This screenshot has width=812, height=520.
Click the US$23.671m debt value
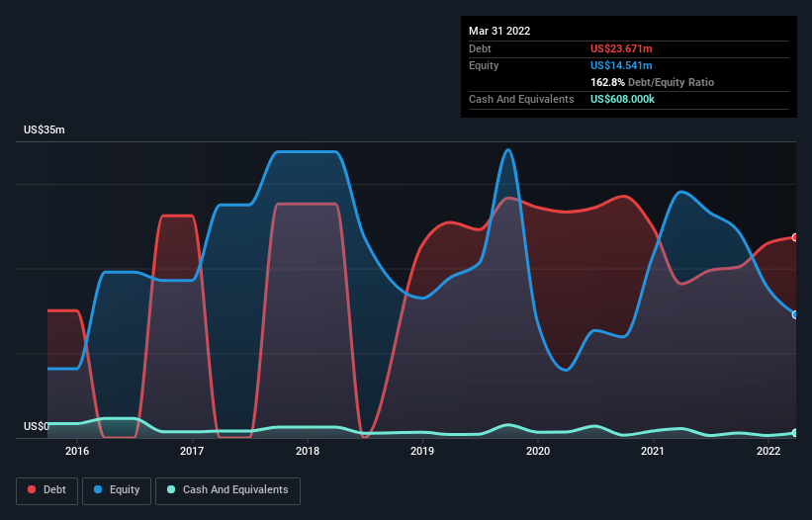tap(621, 48)
